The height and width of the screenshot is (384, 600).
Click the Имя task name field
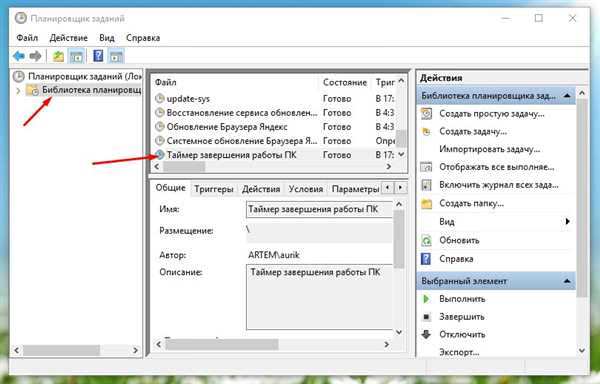point(320,209)
